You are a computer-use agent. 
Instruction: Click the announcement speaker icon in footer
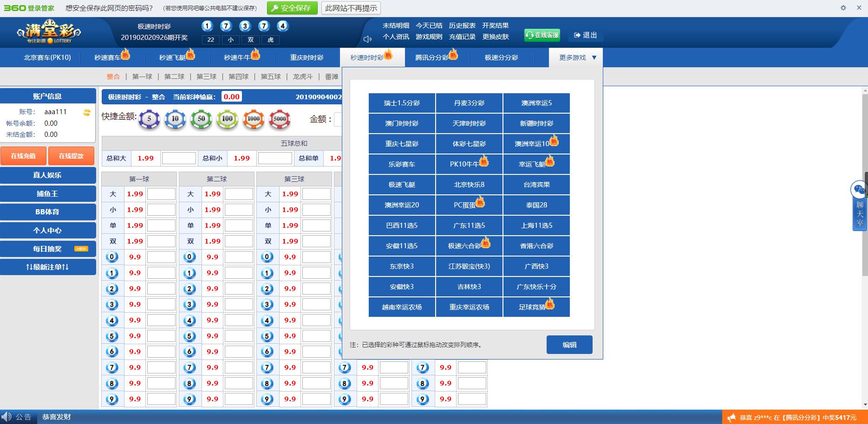pos(7,417)
